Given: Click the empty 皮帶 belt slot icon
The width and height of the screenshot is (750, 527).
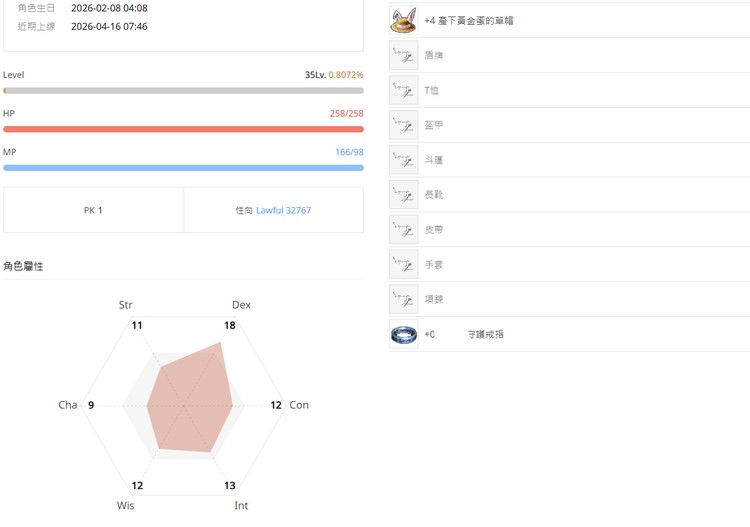Looking at the screenshot, I should 404,230.
